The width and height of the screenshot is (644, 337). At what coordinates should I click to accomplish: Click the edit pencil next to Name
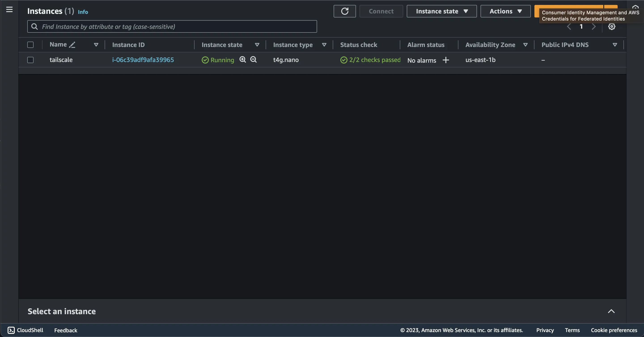(72, 45)
